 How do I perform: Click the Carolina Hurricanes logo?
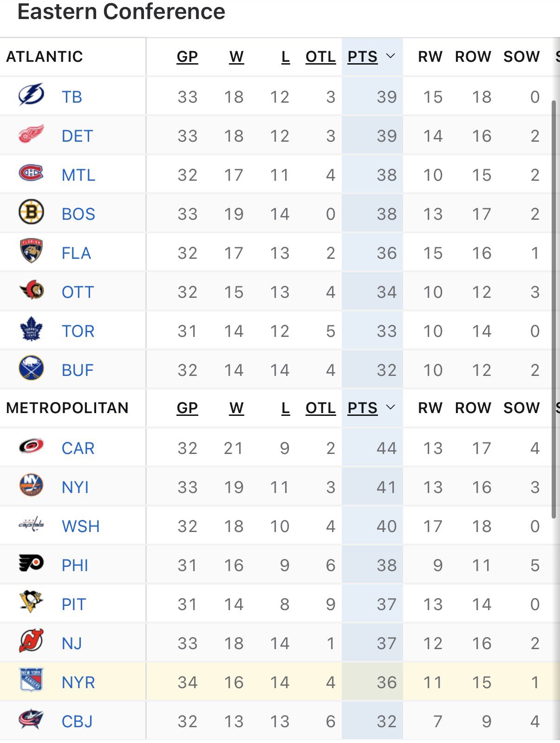click(31, 447)
